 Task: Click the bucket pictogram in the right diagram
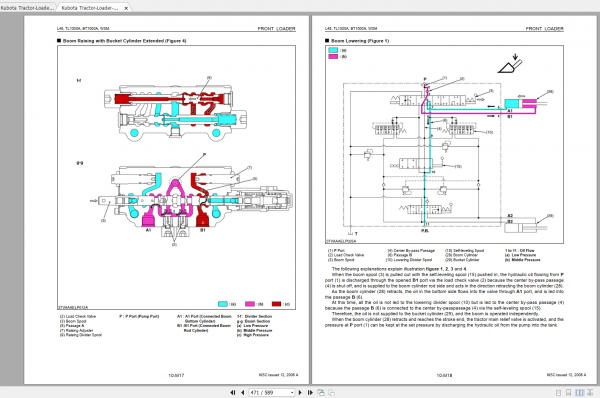(x=510, y=64)
